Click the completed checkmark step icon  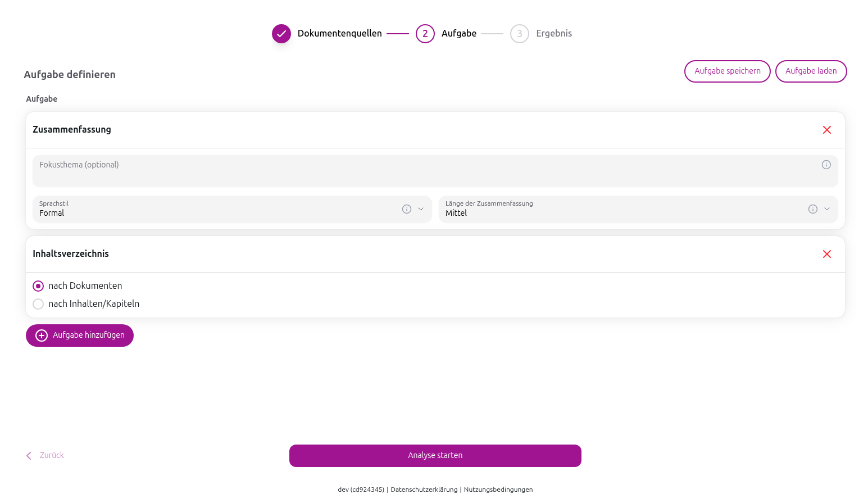tap(281, 34)
